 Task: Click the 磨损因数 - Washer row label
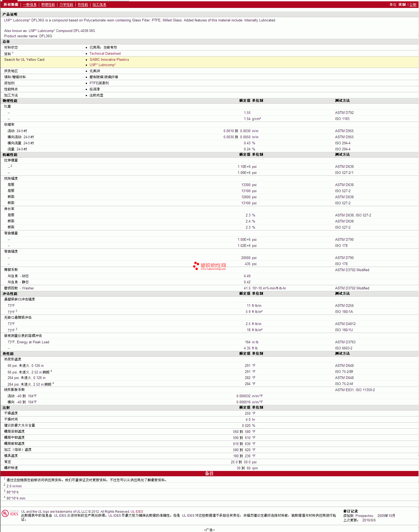click(19, 288)
